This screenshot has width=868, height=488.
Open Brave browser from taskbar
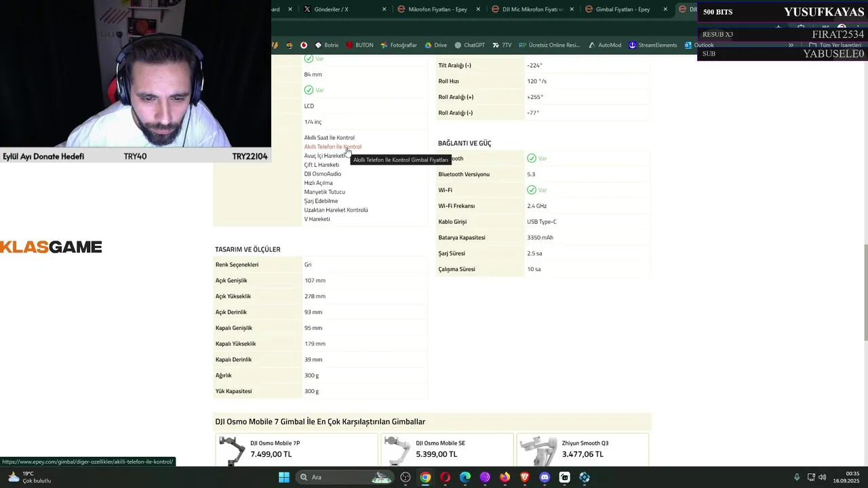525,477
